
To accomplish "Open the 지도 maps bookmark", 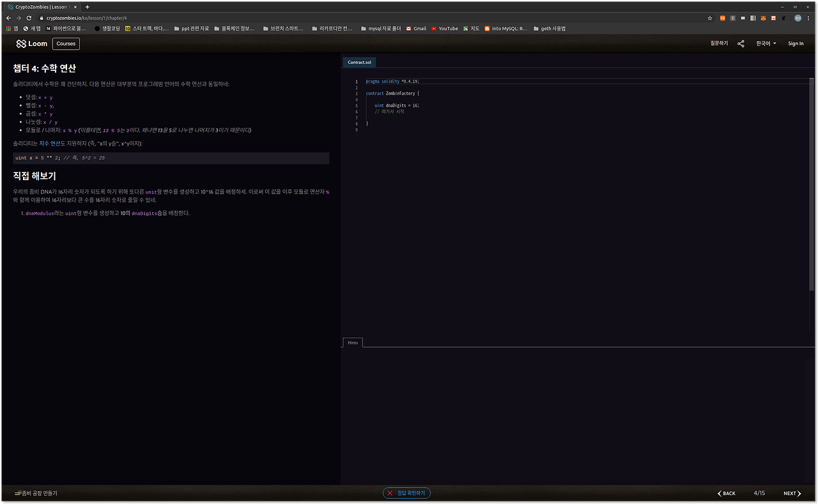I will click(472, 29).
